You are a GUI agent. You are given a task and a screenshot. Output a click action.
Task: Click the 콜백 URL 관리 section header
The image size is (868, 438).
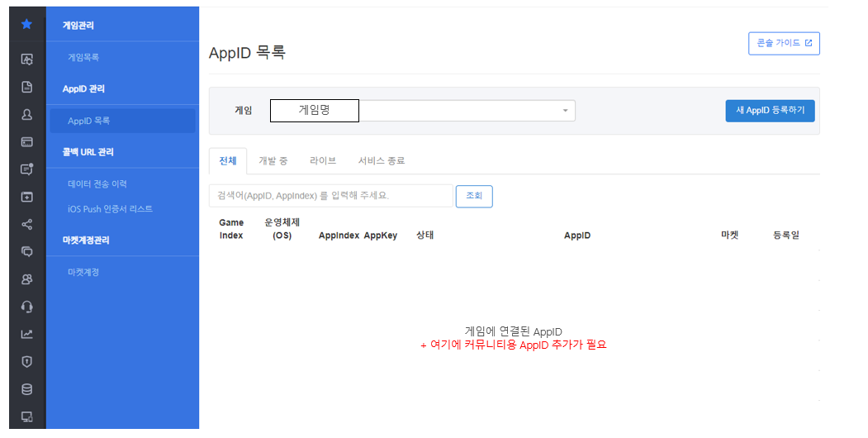[88, 152]
